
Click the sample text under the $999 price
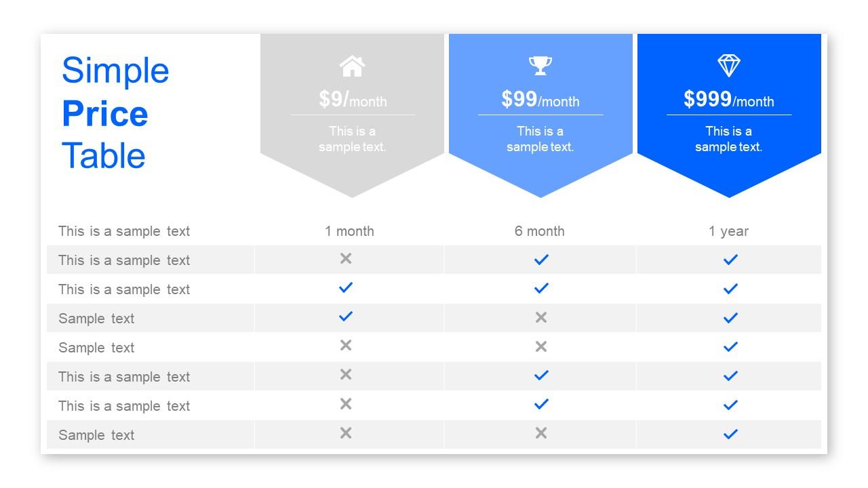729,139
